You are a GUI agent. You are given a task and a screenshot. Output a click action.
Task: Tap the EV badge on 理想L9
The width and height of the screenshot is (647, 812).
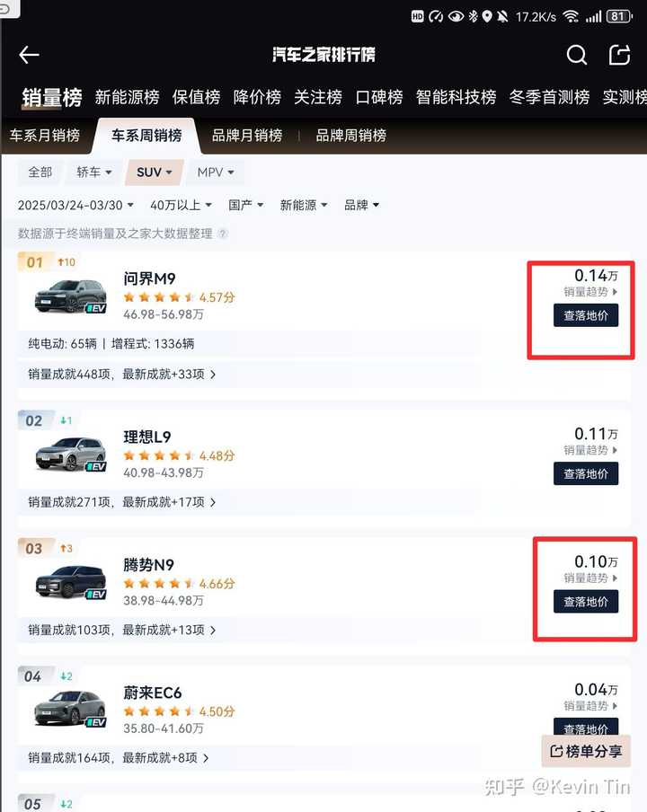click(96, 466)
